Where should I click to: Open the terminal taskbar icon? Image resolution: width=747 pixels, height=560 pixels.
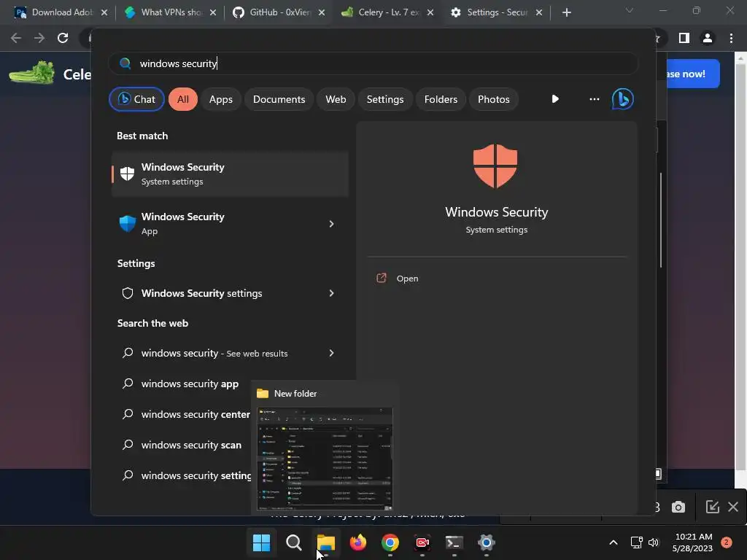tap(454, 542)
